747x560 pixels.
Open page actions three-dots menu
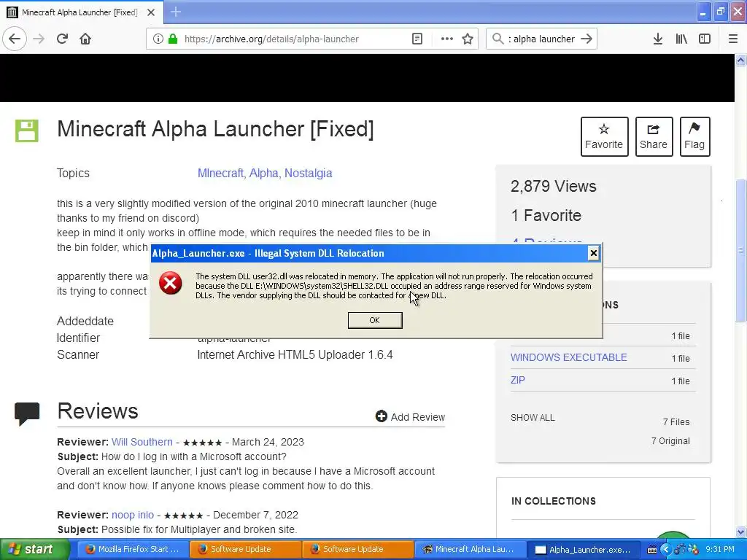(x=447, y=39)
